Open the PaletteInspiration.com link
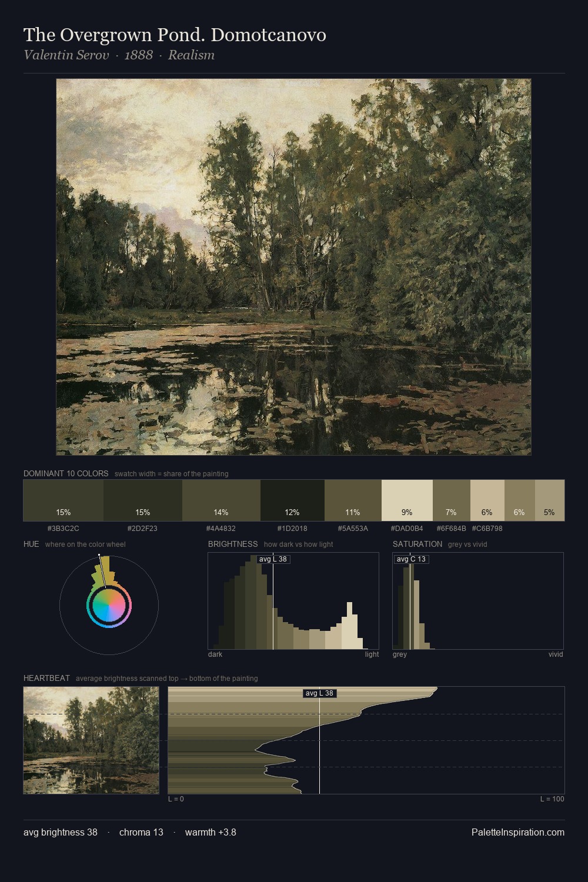 [518, 833]
